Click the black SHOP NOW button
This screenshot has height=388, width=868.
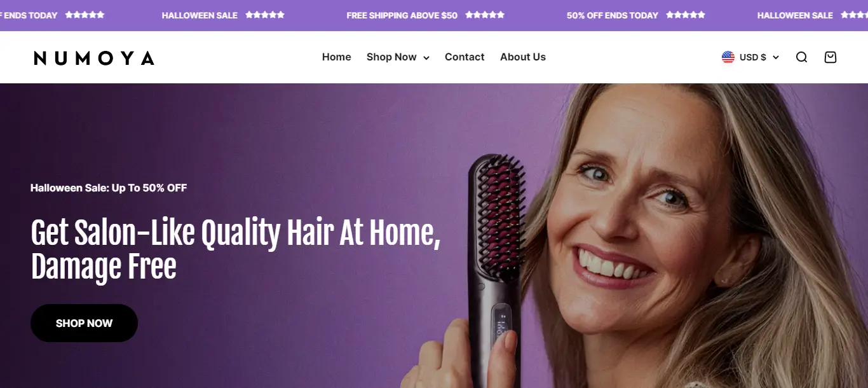[x=84, y=323]
